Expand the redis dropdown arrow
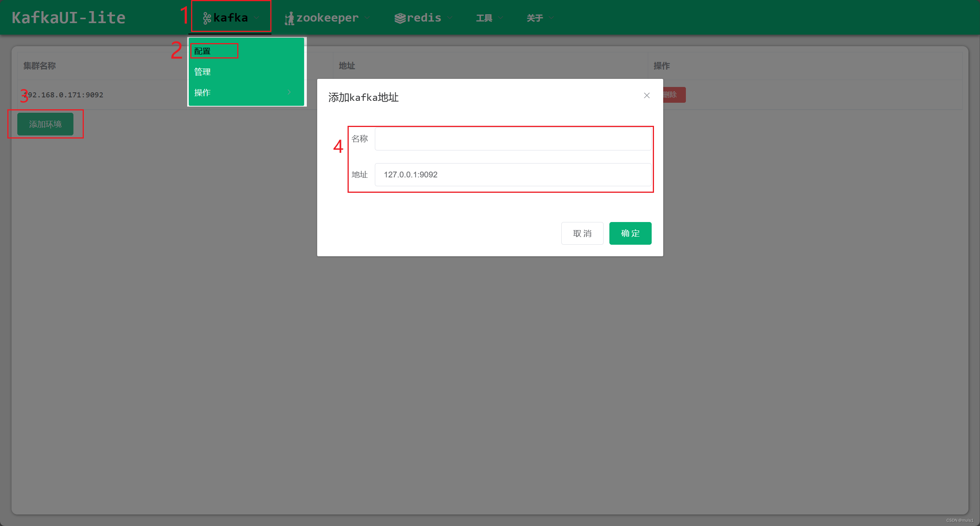Image resolution: width=980 pixels, height=526 pixels. [x=450, y=18]
